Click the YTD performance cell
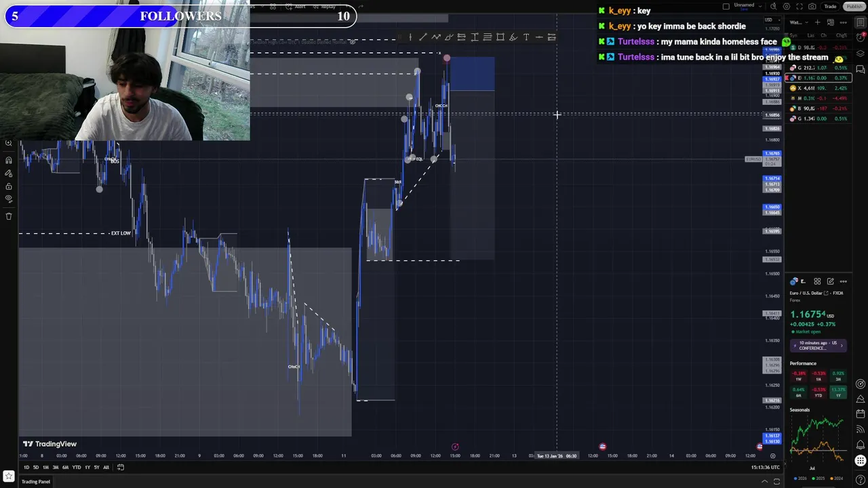 click(x=818, y=392)
